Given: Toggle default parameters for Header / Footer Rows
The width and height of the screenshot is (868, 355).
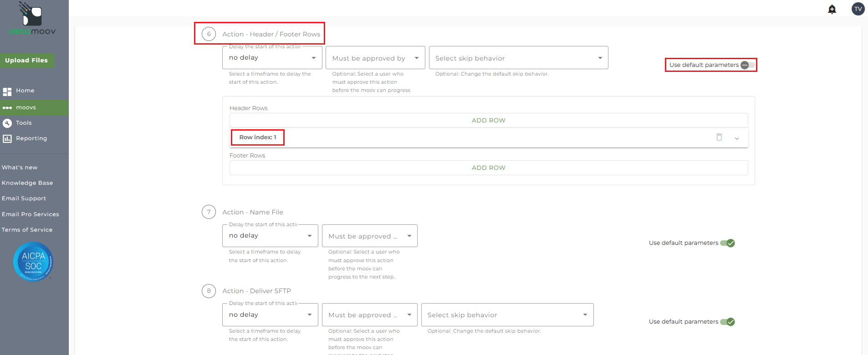Looking at the screenshot, I should point(747,65).
